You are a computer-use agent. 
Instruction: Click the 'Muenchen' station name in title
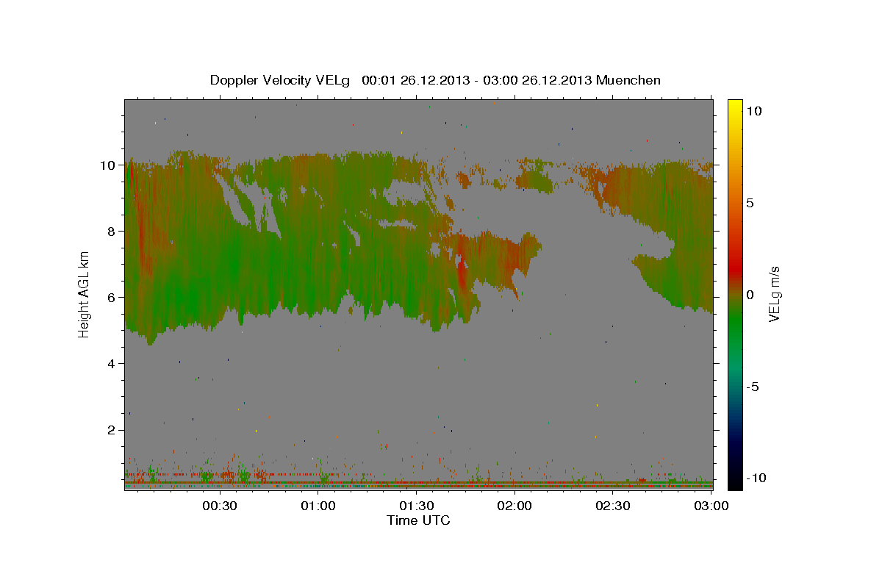click(x=629, y=80)
